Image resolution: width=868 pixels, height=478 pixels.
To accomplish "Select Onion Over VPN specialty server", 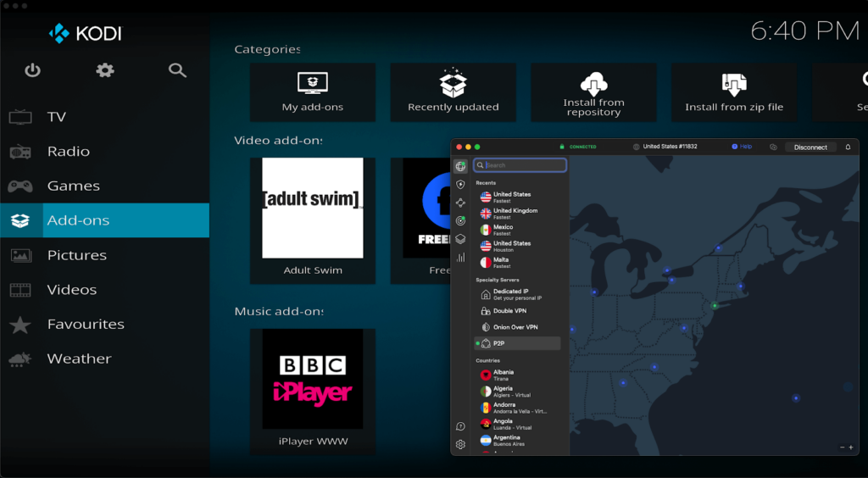I will pos(518,327).
